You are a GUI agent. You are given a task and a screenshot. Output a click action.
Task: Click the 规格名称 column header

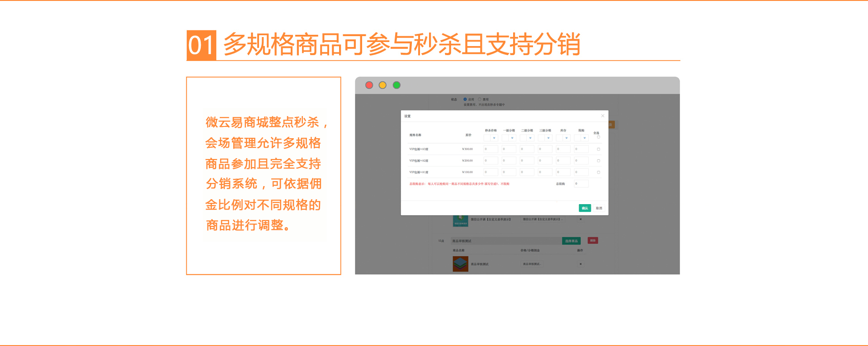tap(415, 135)
